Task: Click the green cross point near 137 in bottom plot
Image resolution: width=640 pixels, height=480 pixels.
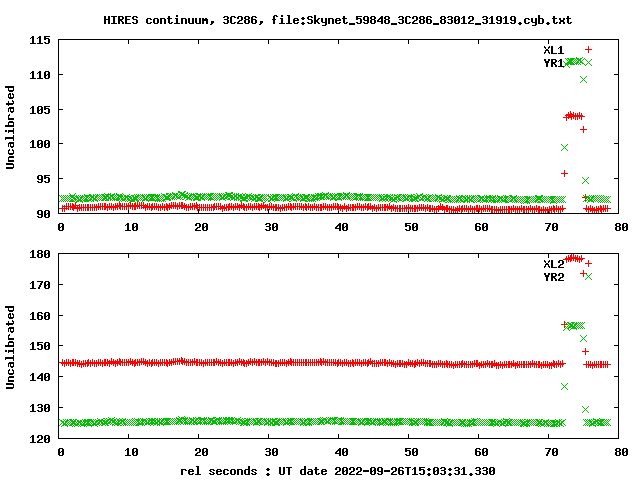Action: pos(564,386)
